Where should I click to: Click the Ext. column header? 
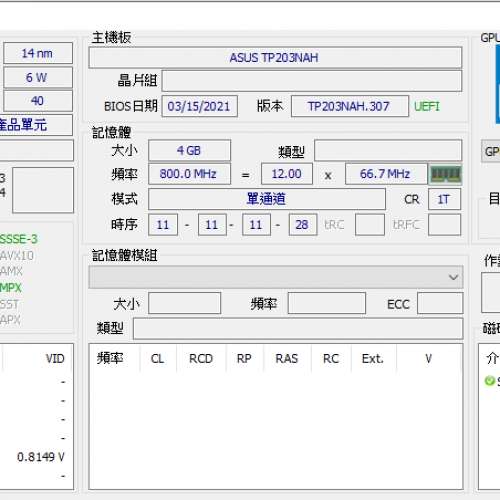click(373, 359)
